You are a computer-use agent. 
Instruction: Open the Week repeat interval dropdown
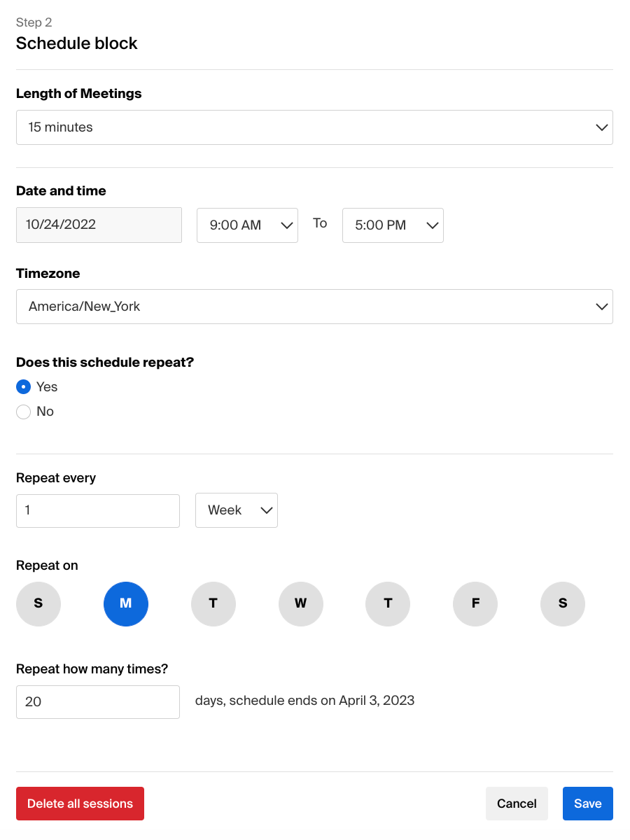[x=236, y=510]
